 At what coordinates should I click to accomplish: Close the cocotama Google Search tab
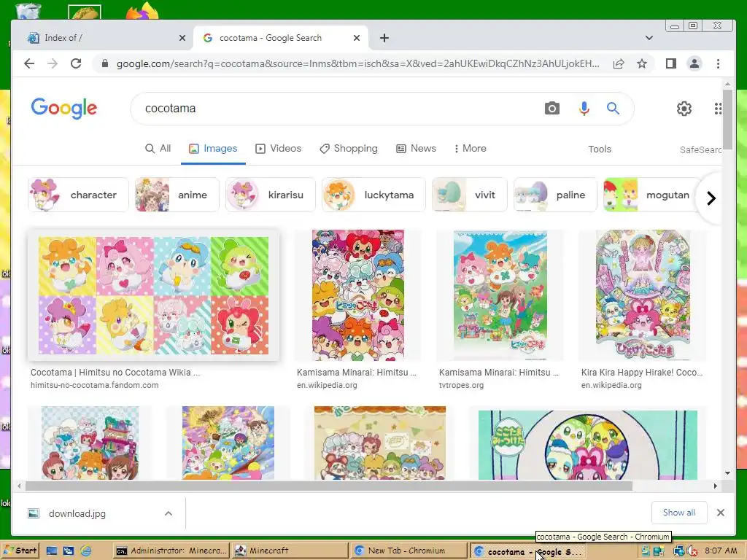(356, 38)
